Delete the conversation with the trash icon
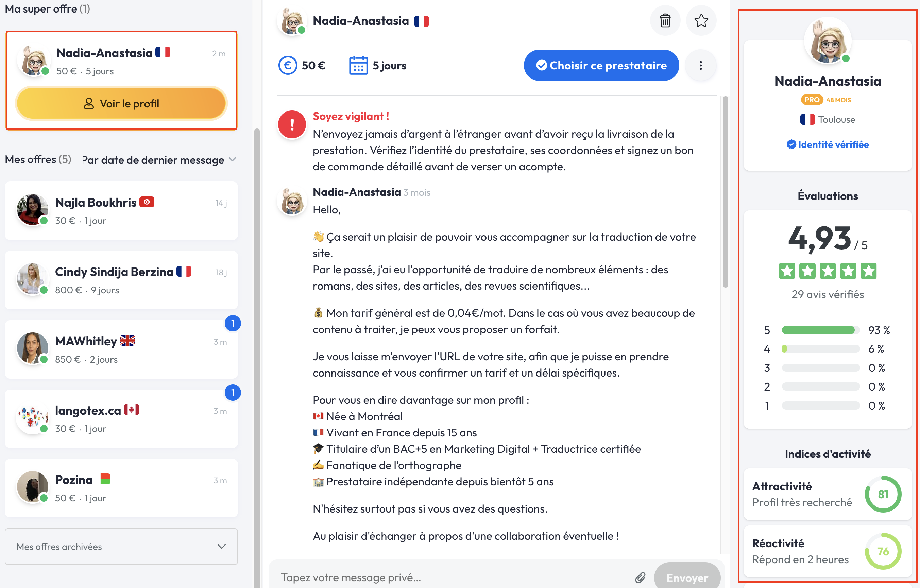Viewport: 920px width, 588px height. coord(665,21)
